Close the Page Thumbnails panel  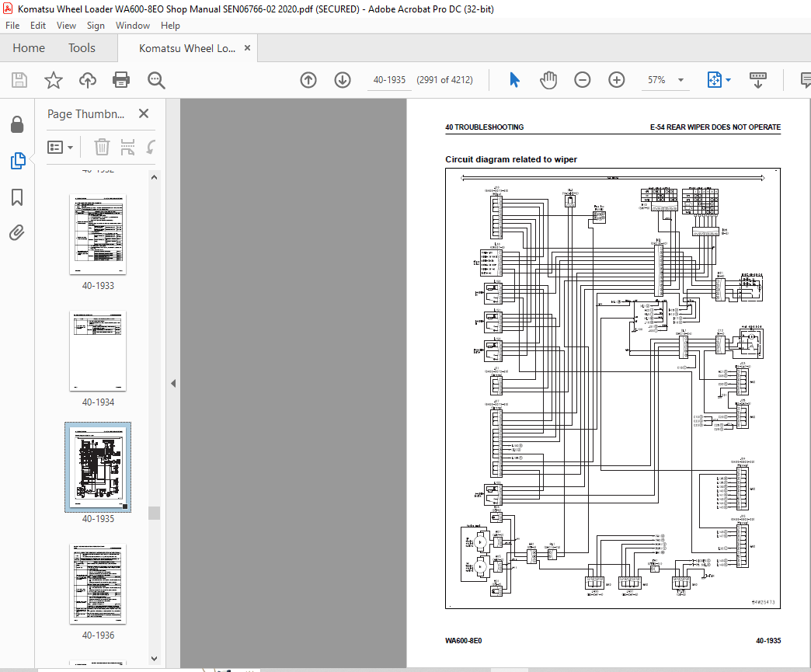144,113
